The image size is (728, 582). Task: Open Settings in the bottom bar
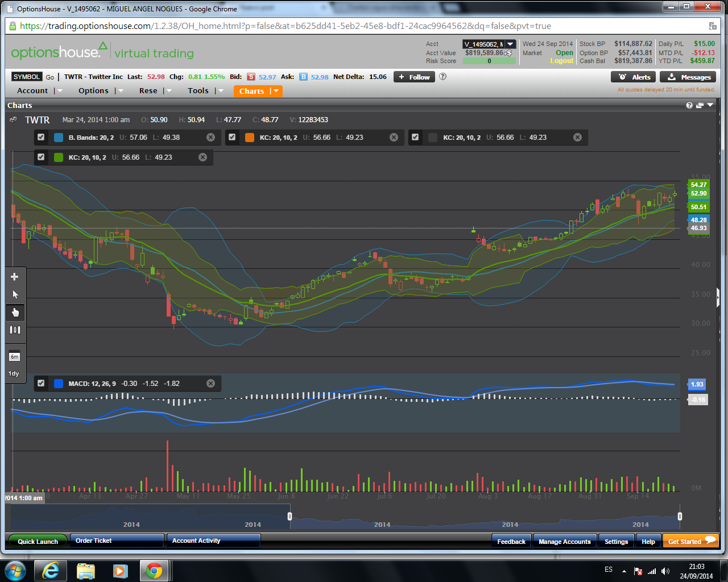pyautogui.click(x=616, y=541)
